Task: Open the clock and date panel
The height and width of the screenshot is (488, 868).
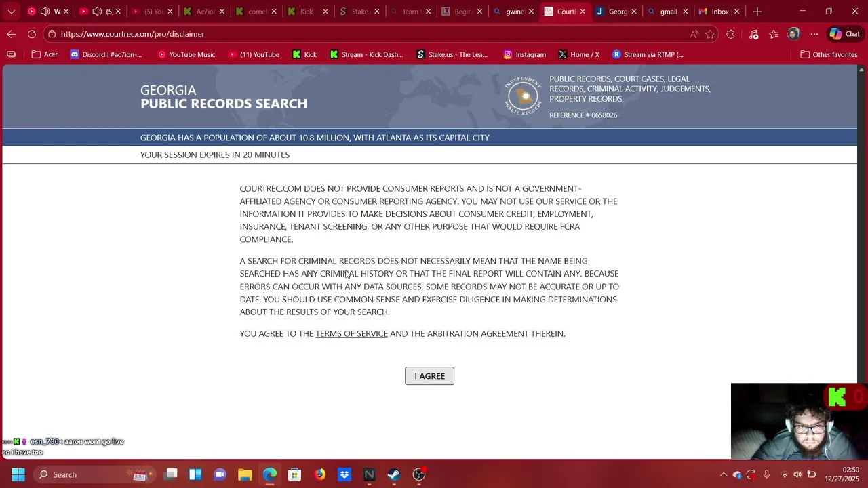Action: point(842,474)
